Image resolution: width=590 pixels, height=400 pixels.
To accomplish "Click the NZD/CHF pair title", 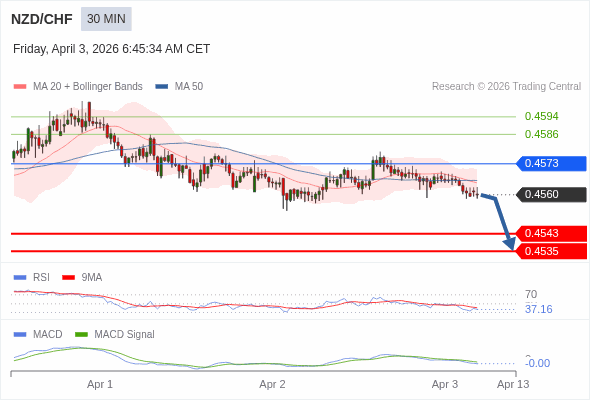I will pos(42,19).
